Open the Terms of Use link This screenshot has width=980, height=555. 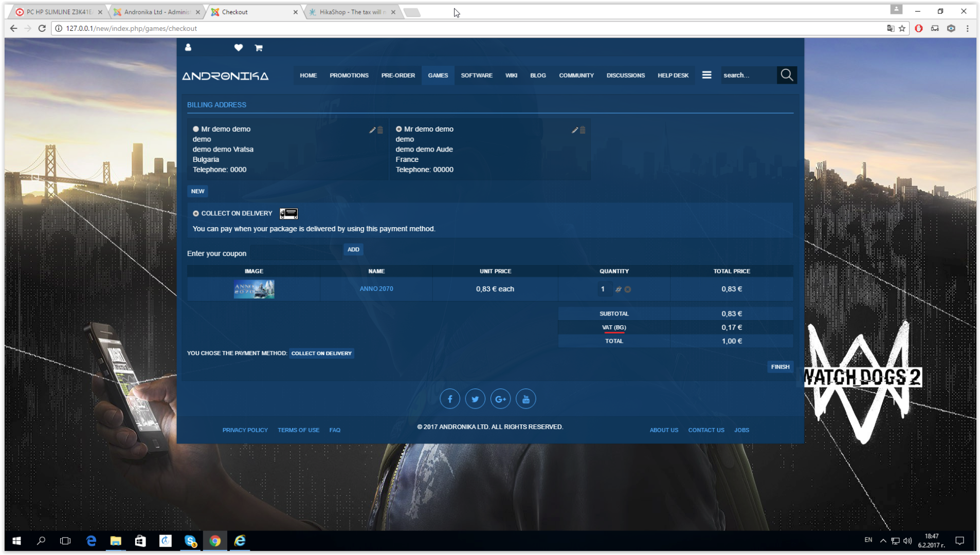click(299, 430)
